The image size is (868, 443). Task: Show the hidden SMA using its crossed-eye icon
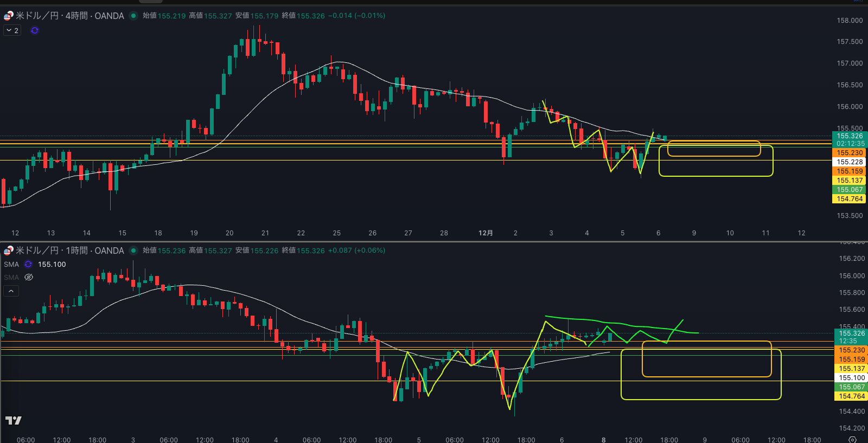click(x=29, y=277)
